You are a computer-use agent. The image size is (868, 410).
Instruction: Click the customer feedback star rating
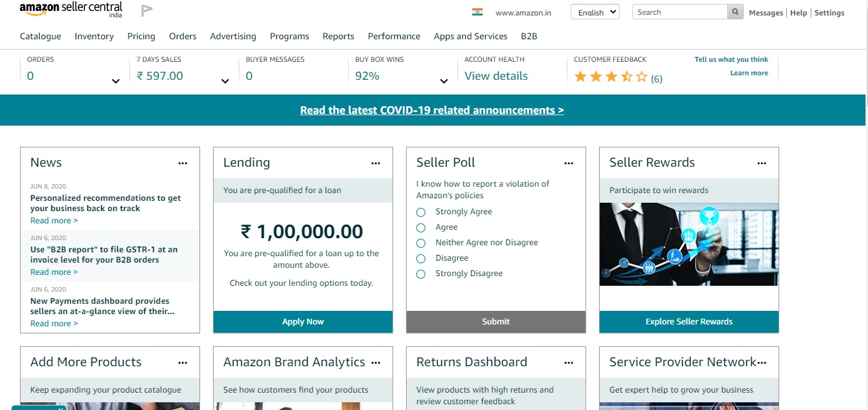pos(611,77)
